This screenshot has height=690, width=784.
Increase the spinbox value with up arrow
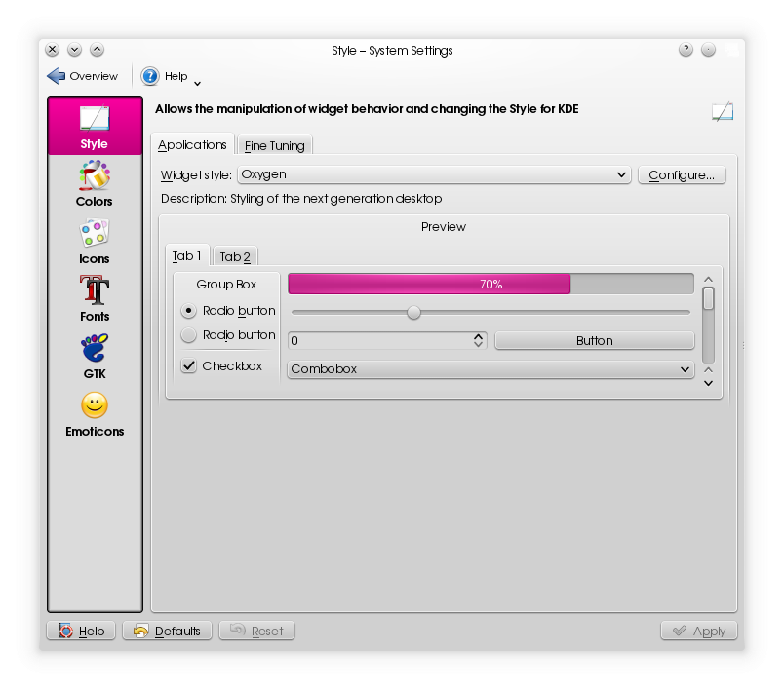[479, 337]
